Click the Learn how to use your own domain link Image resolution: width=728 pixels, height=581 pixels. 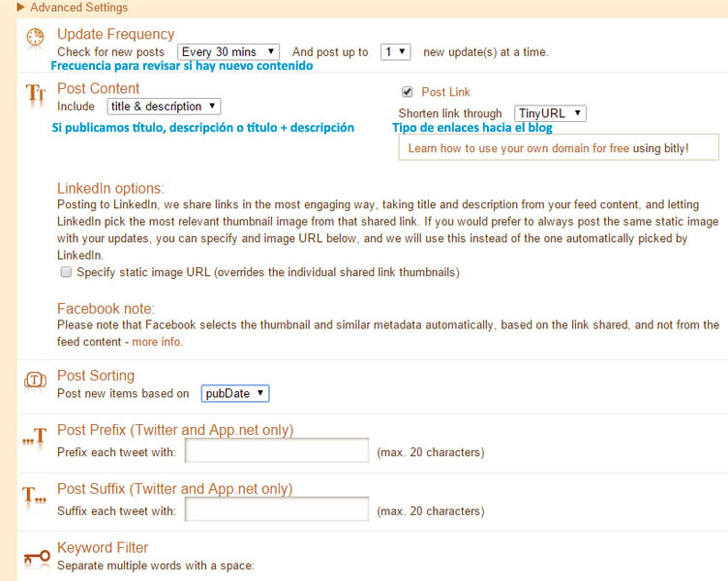[518, 148]
